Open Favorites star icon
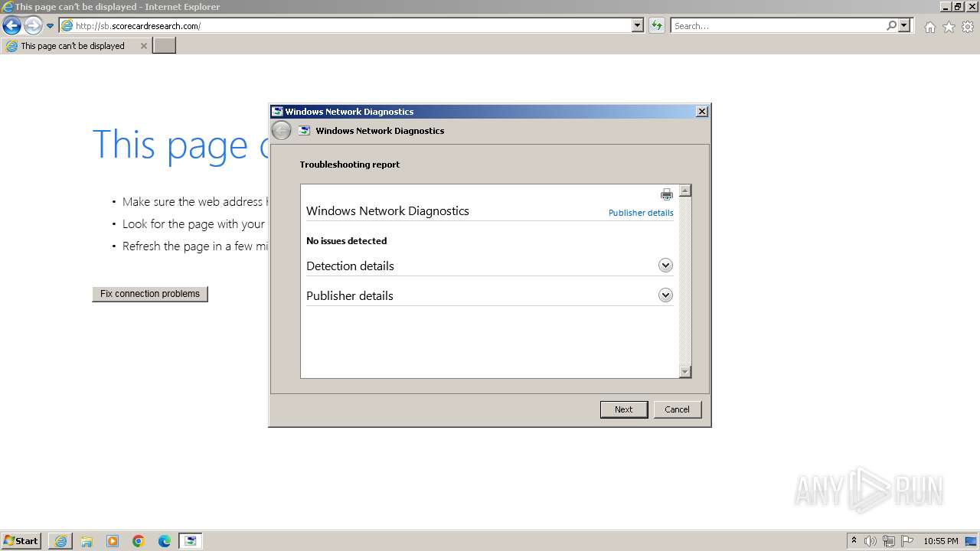 pos(949,27)
